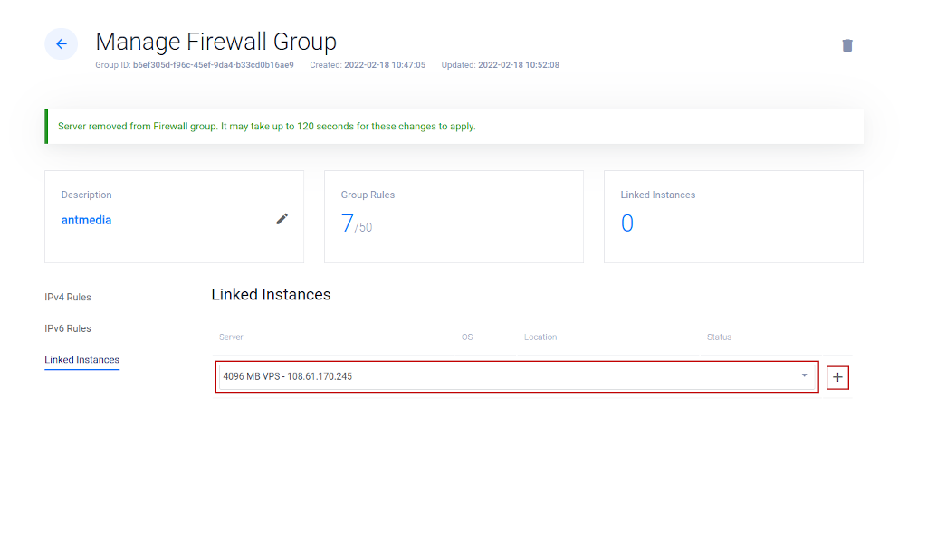Click the Status column header
927x560 pixels.
719,337
